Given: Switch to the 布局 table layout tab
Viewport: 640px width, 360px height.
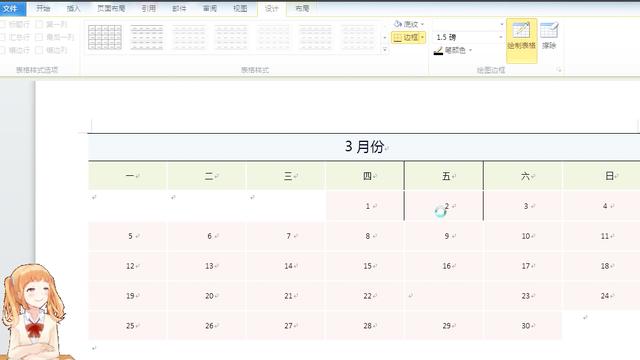Looking at the screenshot, I should [x=302, y=8].
